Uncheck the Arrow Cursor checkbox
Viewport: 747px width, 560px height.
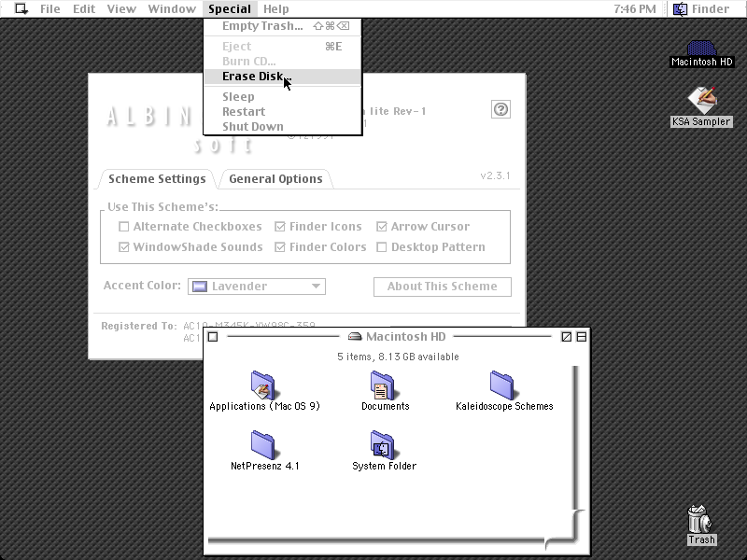(x=382, y=227)
